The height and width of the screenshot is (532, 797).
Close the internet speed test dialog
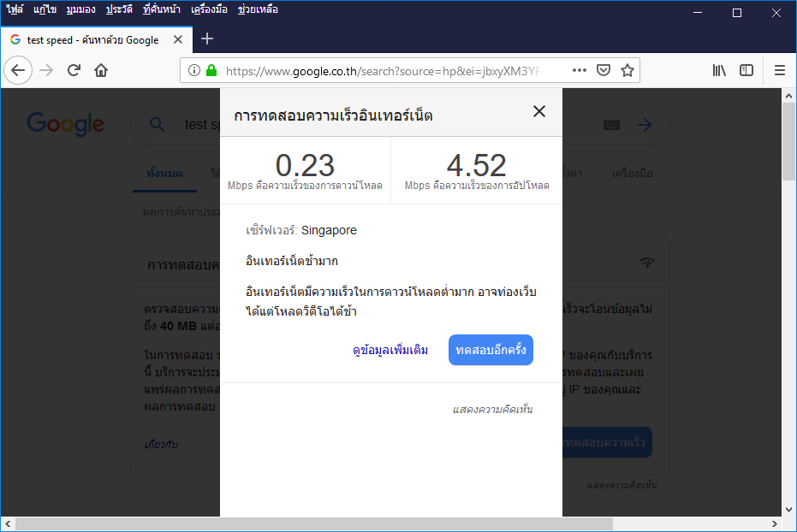(x=539, y=111)
